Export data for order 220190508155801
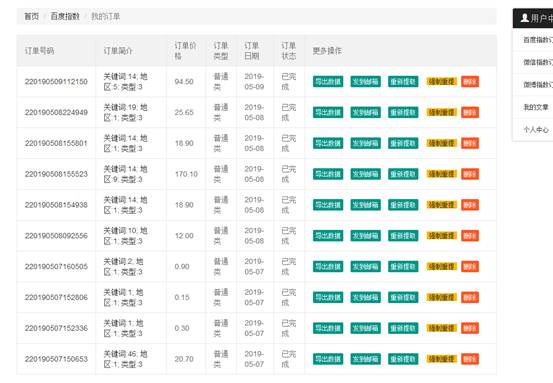Viewport: 553px width, 383px height. click(x=328, y=143)
